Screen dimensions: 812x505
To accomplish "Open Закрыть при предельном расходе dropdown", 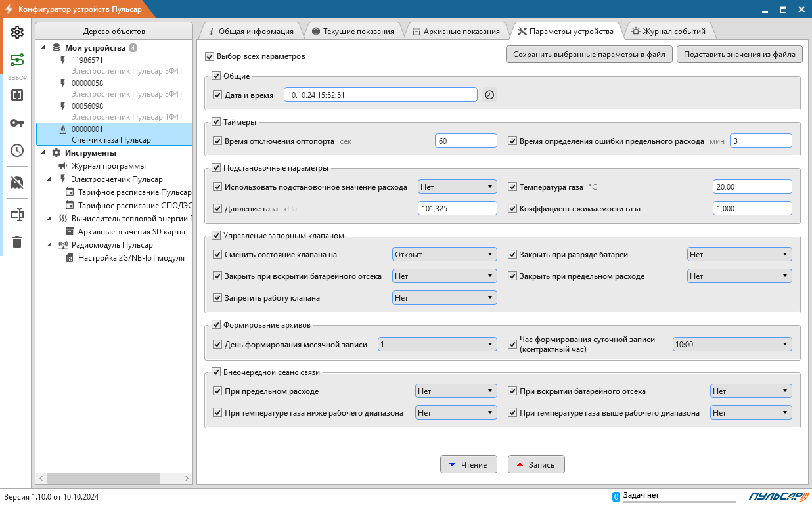I will tap(739, 276).
